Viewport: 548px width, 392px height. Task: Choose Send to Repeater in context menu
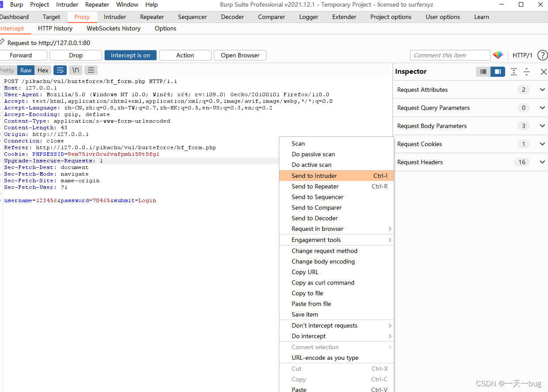pyautogui.click(x=336, y=186)
